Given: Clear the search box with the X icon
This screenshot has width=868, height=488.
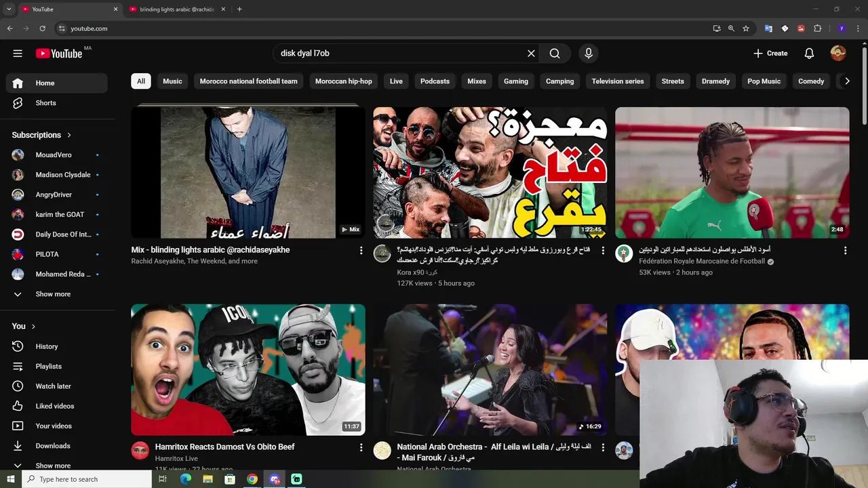Looking at the screenshot, I should click(531, 54).
